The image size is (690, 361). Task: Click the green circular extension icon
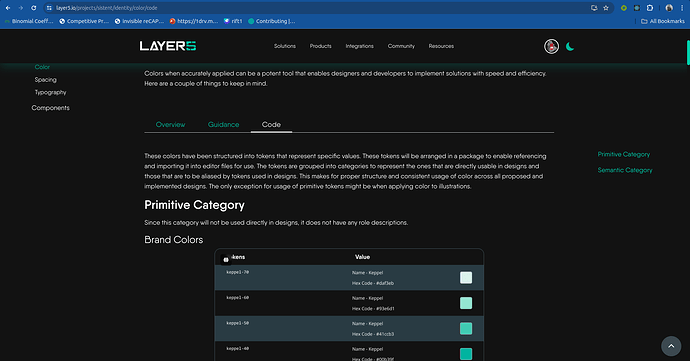pos(624,8)
